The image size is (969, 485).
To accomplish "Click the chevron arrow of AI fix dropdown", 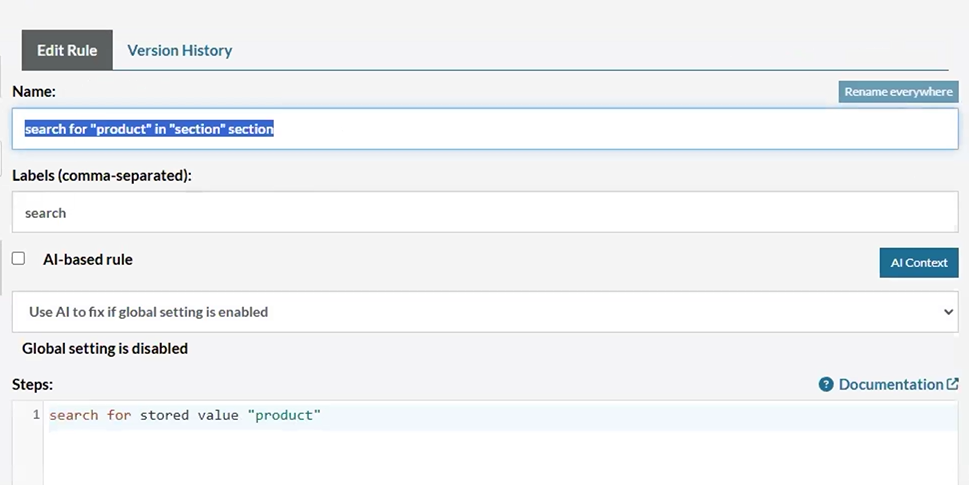I will click(x=949, y=312).
